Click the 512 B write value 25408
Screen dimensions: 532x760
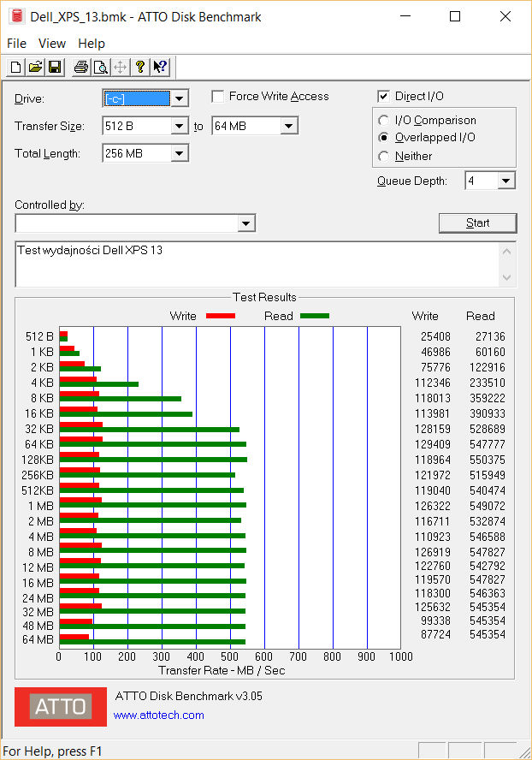click(435, 336)
